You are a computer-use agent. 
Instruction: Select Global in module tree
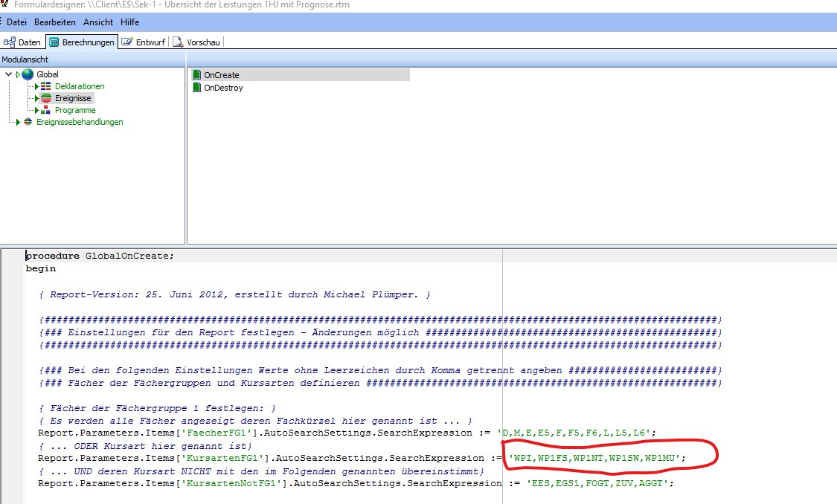point(48,74)
